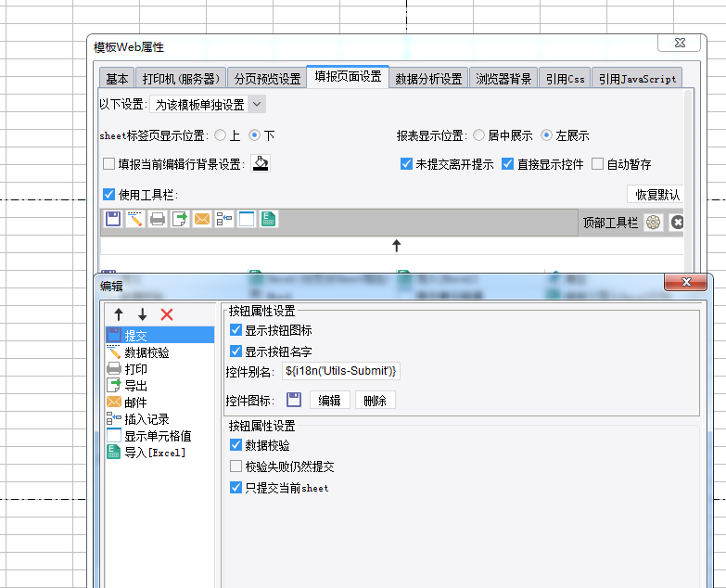The height and width of the screenshot is (588, 726).
Task: Select 导出 in the button list
Action: pyautogui.click(x=159, y=386)
